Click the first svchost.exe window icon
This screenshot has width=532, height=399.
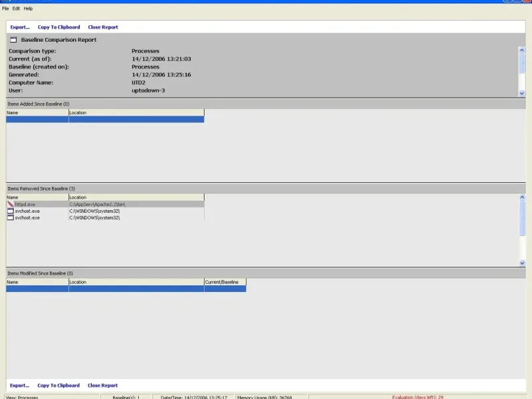pyautogui.click(x=11, y=211)
